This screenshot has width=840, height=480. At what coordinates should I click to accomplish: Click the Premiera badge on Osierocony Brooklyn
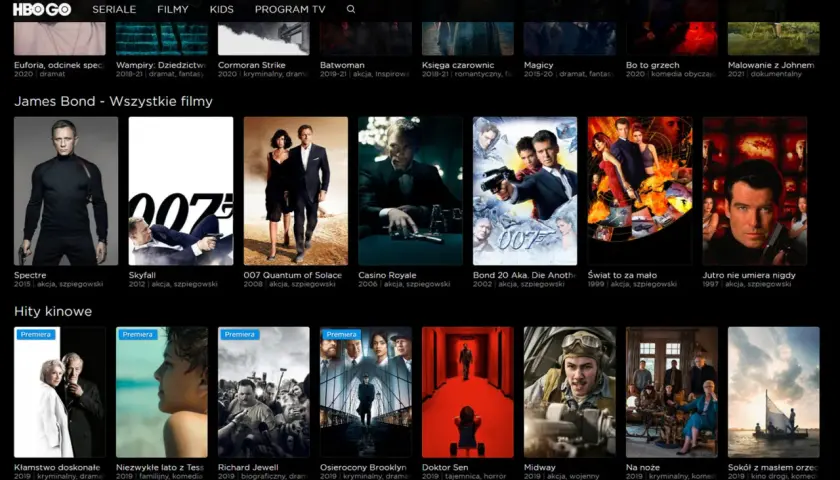[x=341, y=334]
